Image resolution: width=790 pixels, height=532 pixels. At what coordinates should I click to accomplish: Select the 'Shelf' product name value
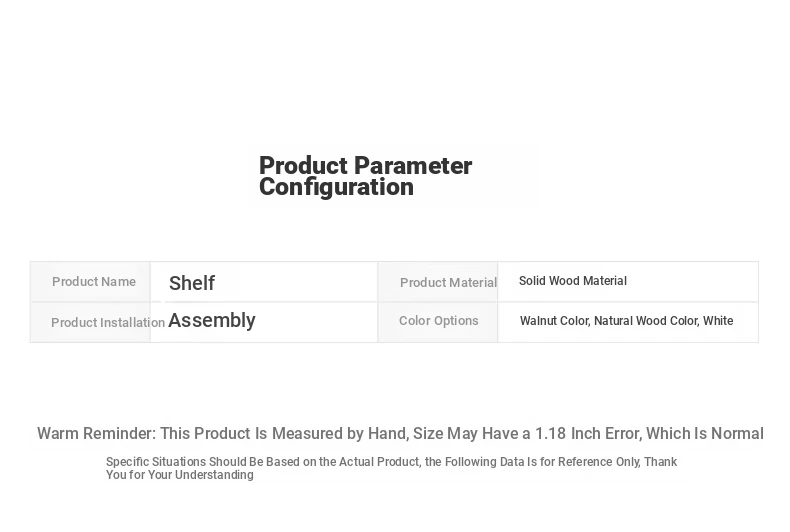pyautogui.click(x=192, y=283)
